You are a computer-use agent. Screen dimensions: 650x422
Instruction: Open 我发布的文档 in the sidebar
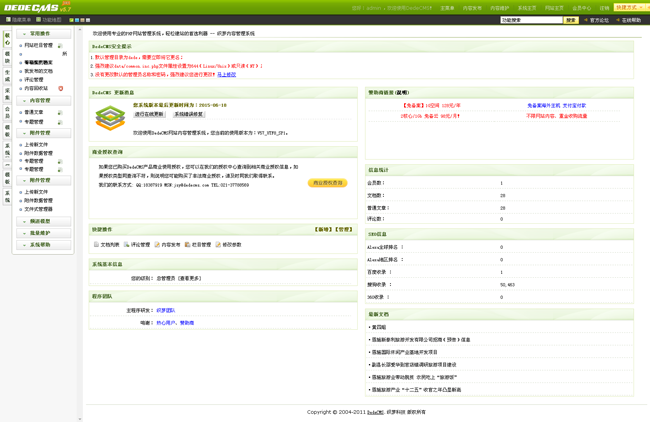tap(38, 71)
